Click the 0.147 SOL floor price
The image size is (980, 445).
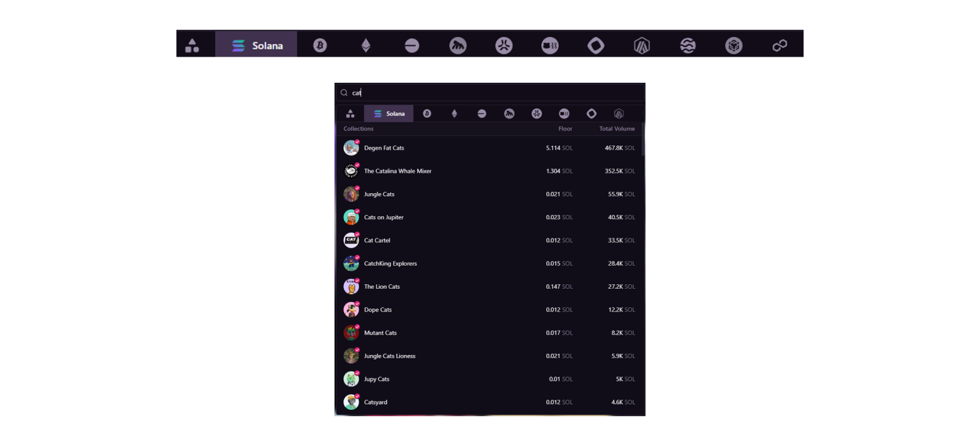pos(560,287)
